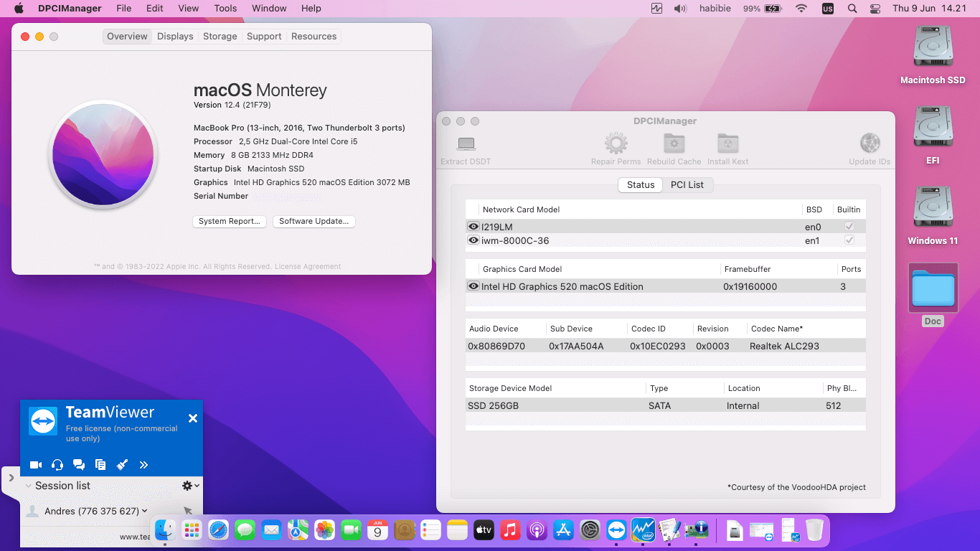
Task: Open the Tools menu
Action: click(225, 9)
